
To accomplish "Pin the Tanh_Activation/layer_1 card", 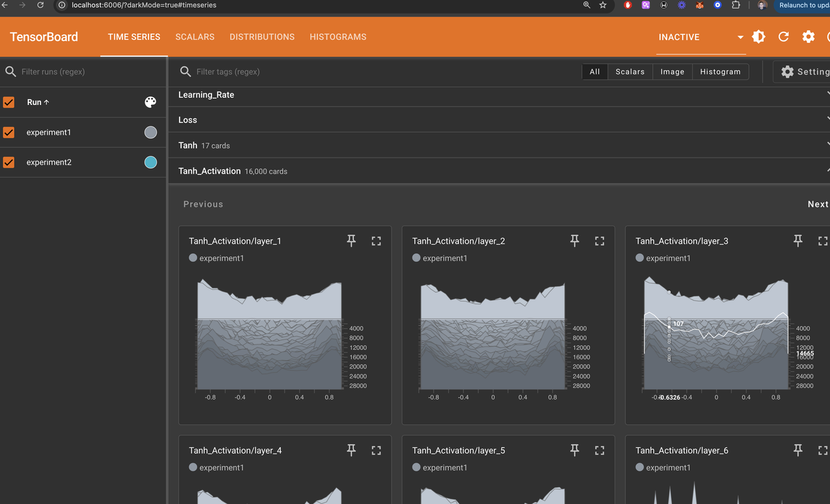I will pyautogui.click(x=351, y=241).
